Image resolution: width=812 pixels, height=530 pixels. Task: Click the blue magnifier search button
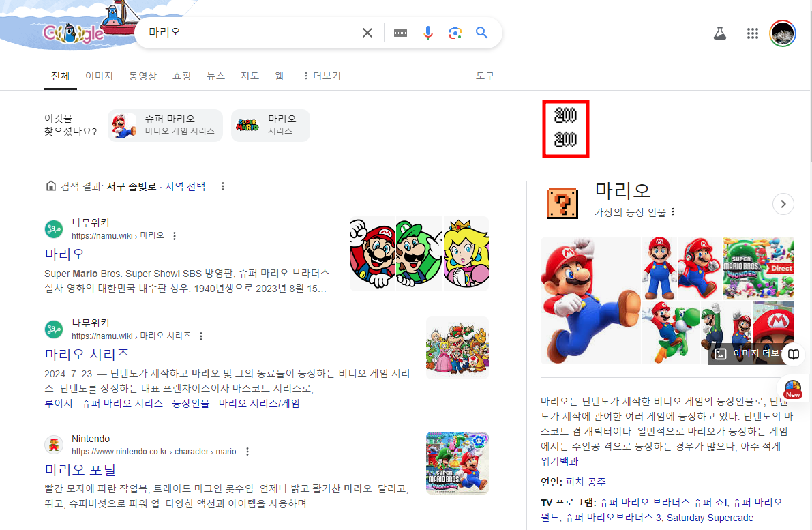(x=481, y=33)
